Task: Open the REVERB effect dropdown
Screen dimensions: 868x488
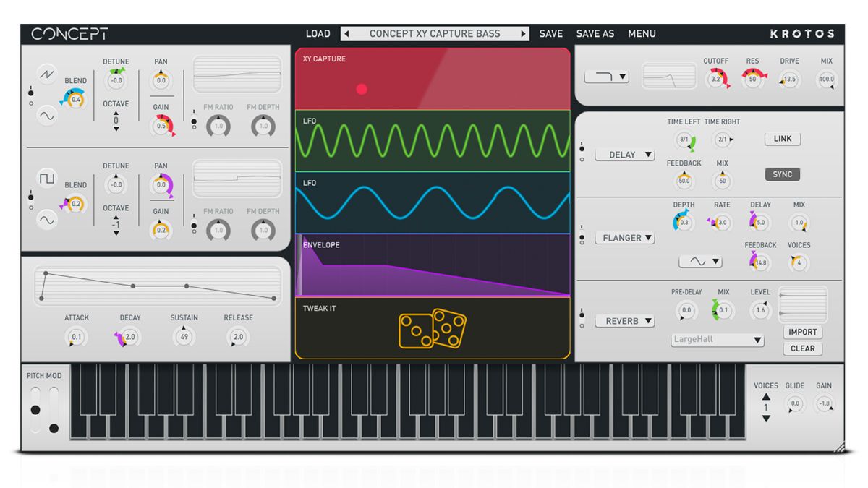Action: 625,321
